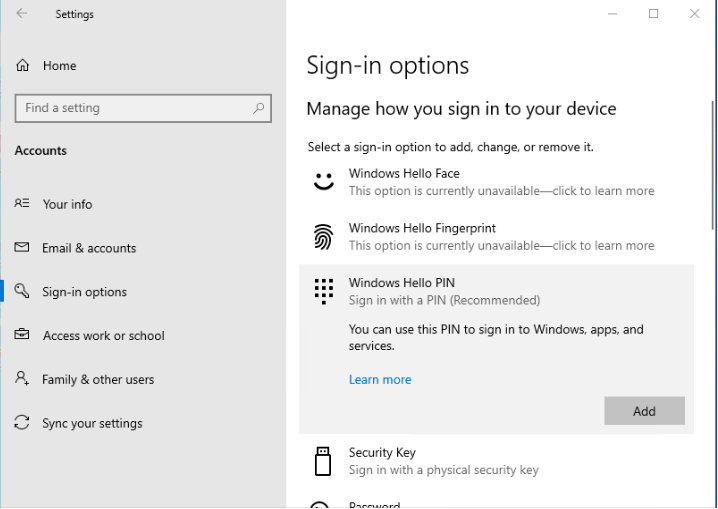Click 'Sign in with a PIN (Recommended)'
The height and width of the screenshot is (509, 718).
[x=444, y=300]
